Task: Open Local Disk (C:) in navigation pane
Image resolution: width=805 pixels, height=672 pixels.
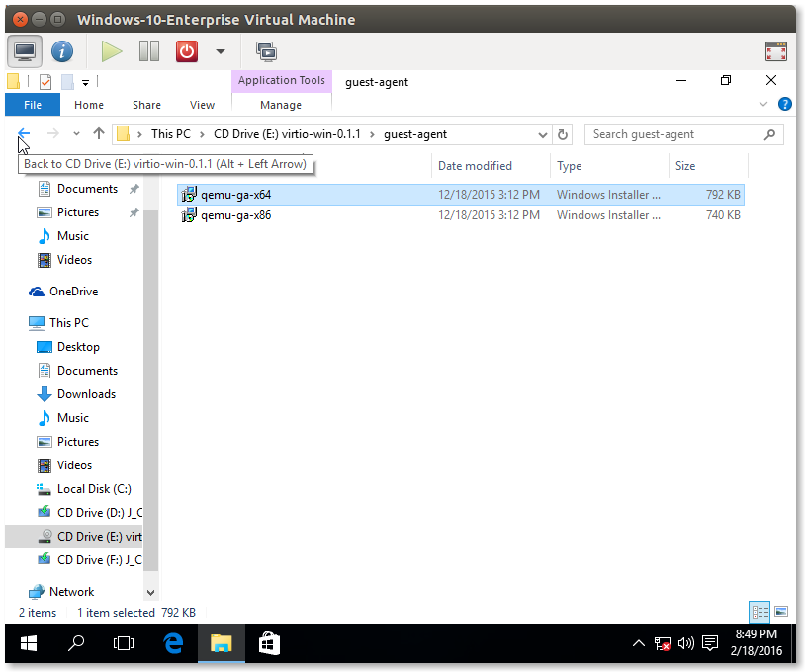Action: pos(93,489)
